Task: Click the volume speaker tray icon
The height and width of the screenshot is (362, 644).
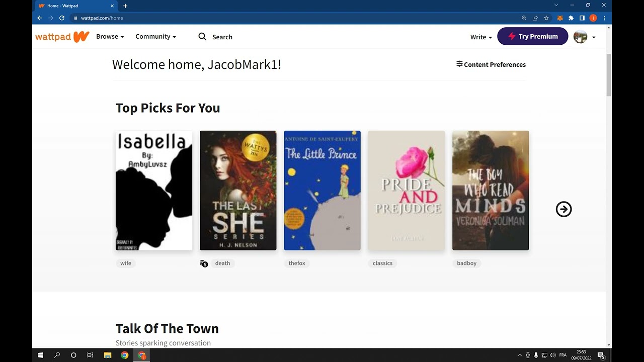Action: (x=552, y=355)
